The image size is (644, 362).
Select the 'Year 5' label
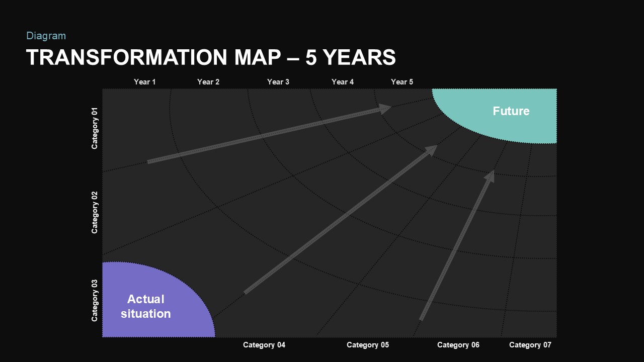(x=402, y=81)
